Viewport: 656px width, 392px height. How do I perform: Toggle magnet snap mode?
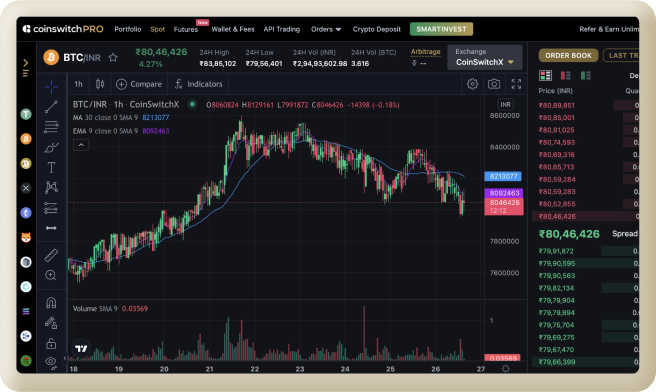51,302
